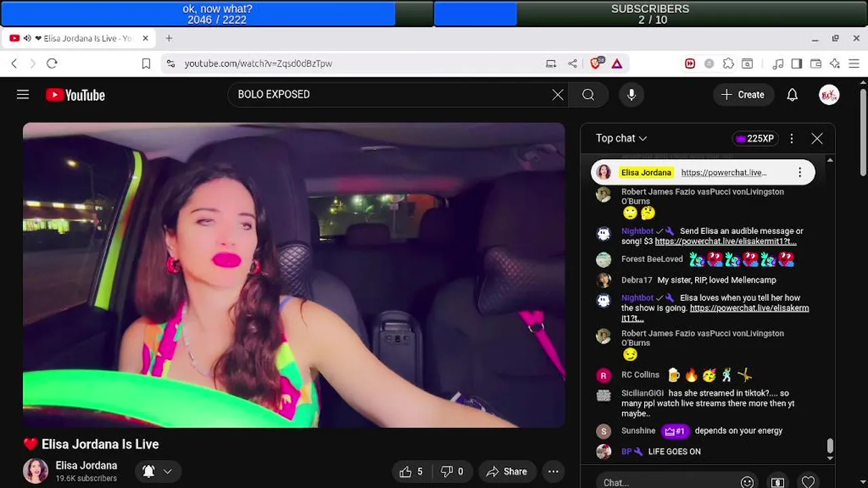The width and height of the screenshot is (868, 488).
Task: Click Sunshine's #1 crown badge
Action: [x=675, y=431]
